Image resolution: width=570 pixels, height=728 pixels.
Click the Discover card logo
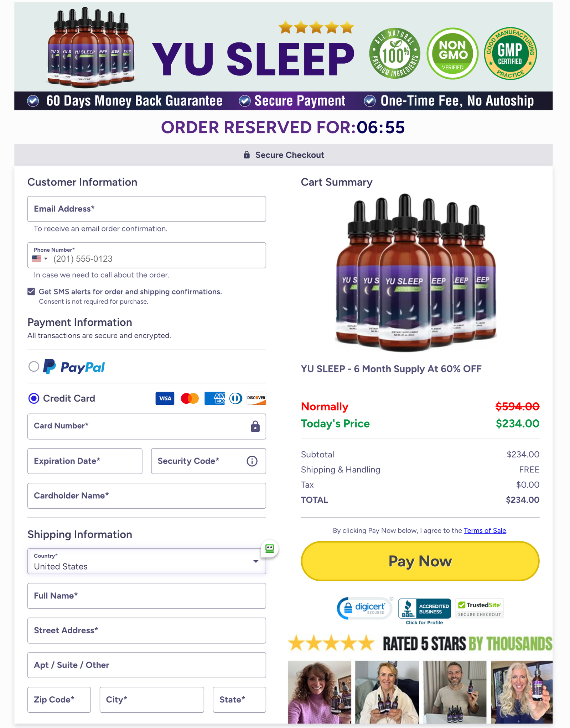click(x=256, y=398)
